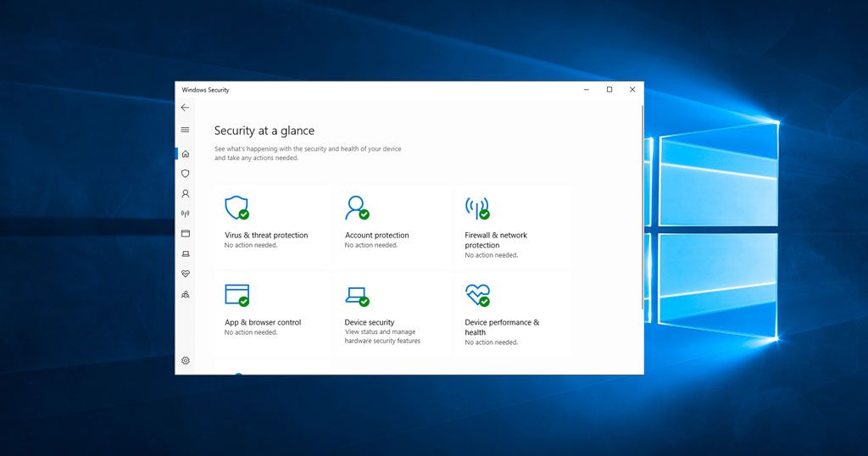
Task: Open Firewall & network protection link
Action: (496, 240)
